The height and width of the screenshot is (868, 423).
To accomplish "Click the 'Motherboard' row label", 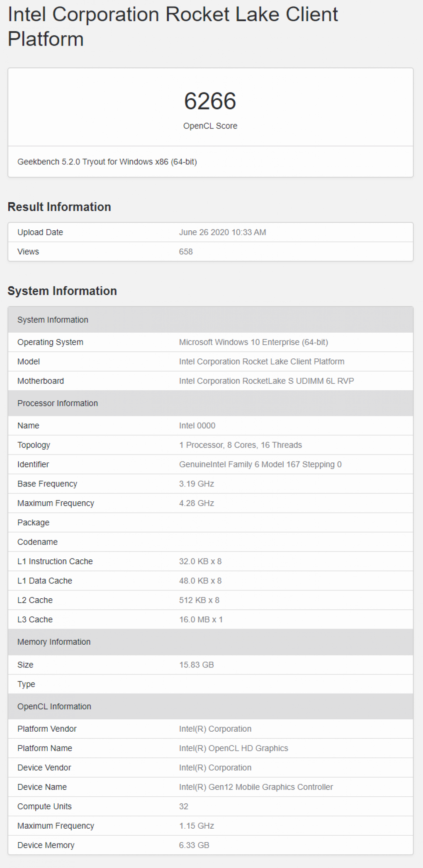I will (41, 381).
